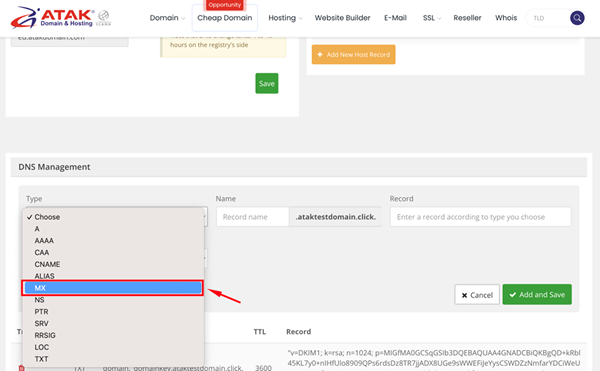
Task: Select NS record type
Action: pos(112,300)
